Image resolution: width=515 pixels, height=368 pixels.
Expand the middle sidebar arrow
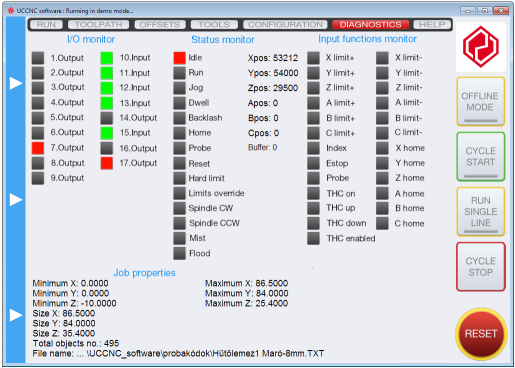click(x=16, y=200)
